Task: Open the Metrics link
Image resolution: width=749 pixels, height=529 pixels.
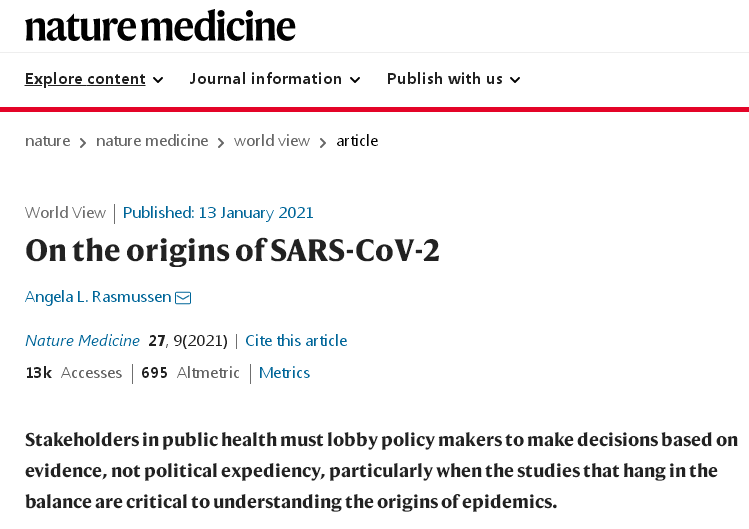Action: 284,373
